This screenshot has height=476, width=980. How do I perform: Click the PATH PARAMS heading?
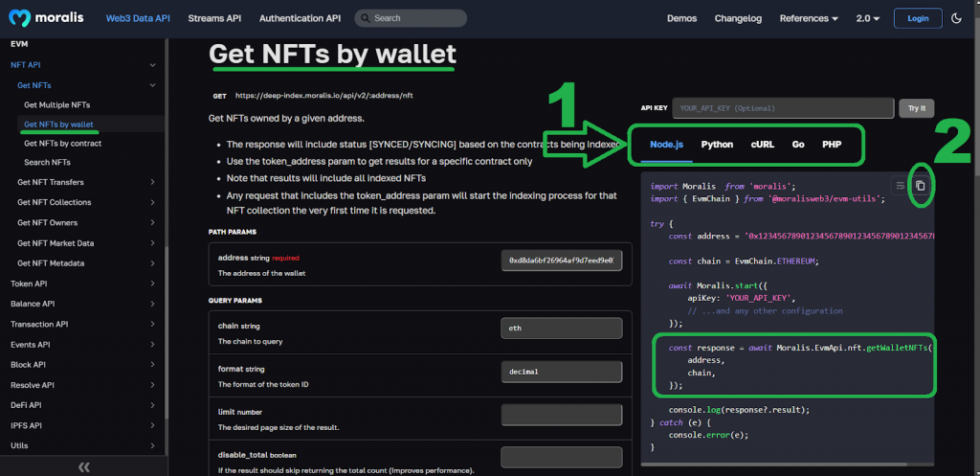coord(232,232)
